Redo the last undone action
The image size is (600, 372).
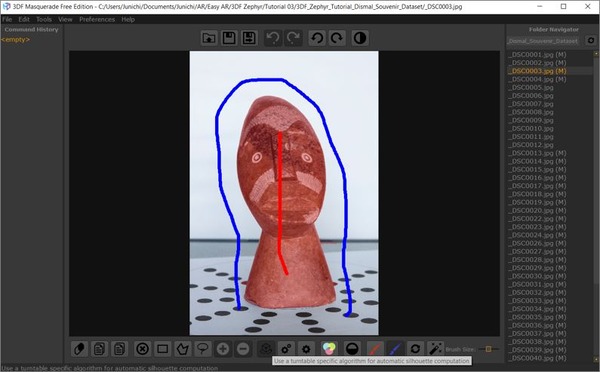[x=293, y=38]
